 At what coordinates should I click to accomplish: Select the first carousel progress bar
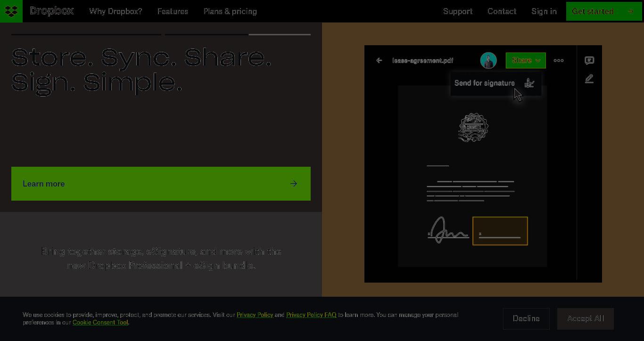pyautogui.click(x=86, y=34)
